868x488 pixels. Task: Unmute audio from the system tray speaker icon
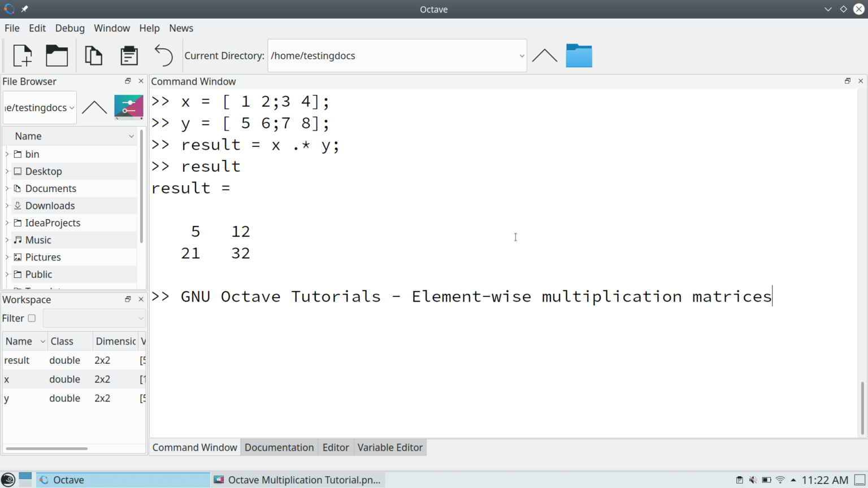(x=752, y=480)
